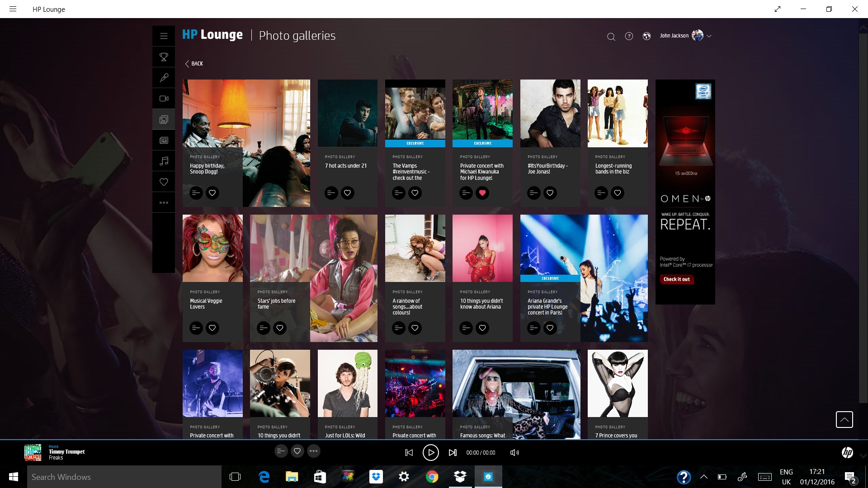Like the Longest-running bands gallery
This screenshot has height=488, width=868.
tap(617, 193)
